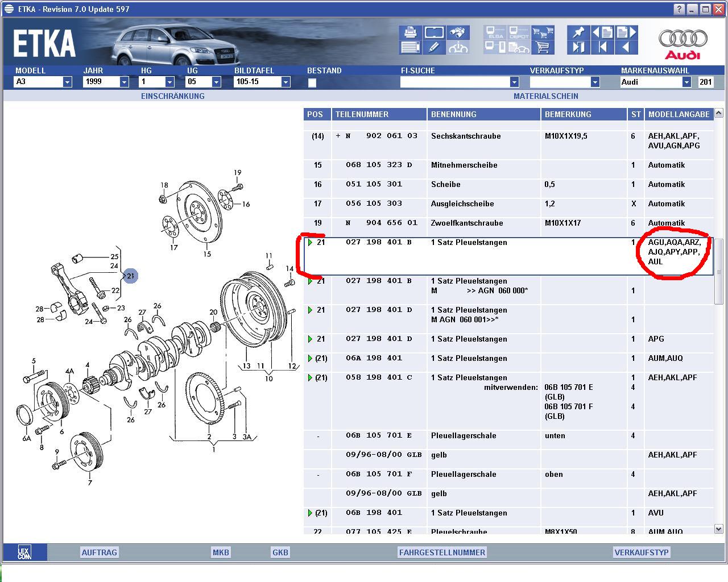The image size is (728, 582).
Task: Select part number 056 105 303
Action: 374,203
